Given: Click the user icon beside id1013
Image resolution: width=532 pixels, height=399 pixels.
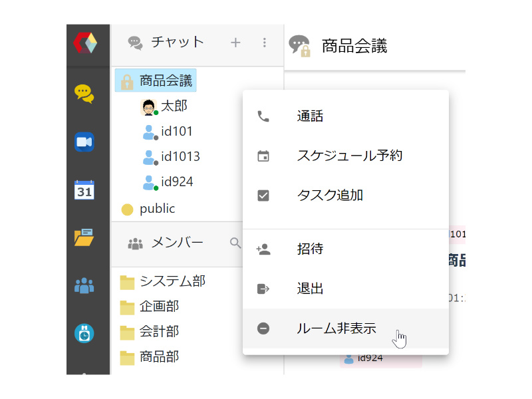Looking at the screenshot, I should [x=149, y=158].
